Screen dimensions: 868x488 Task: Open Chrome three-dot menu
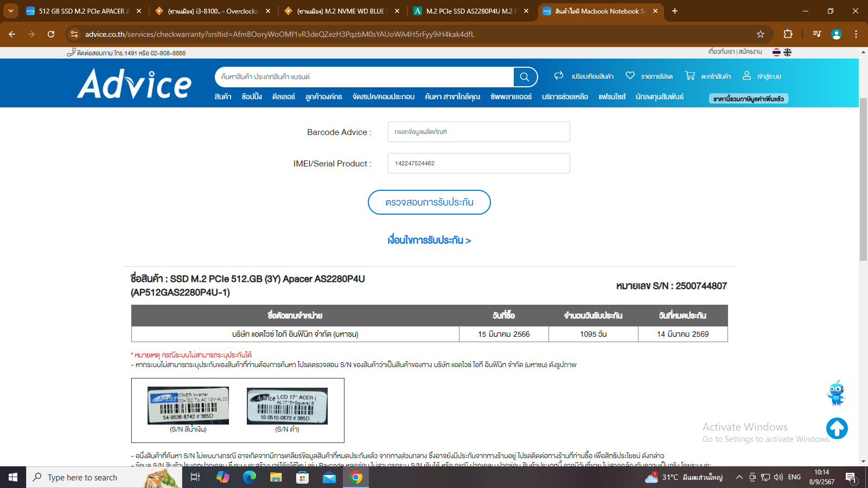(x=856, y=34)
